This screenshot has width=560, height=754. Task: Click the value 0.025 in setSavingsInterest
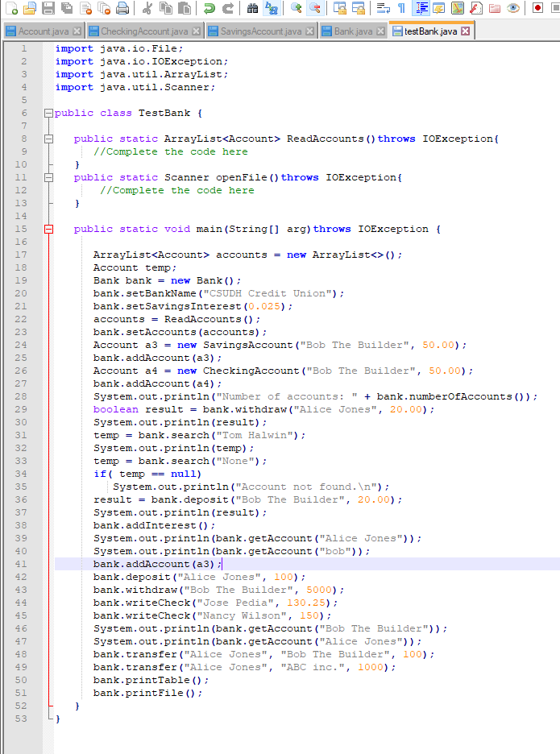click(264, 306)
